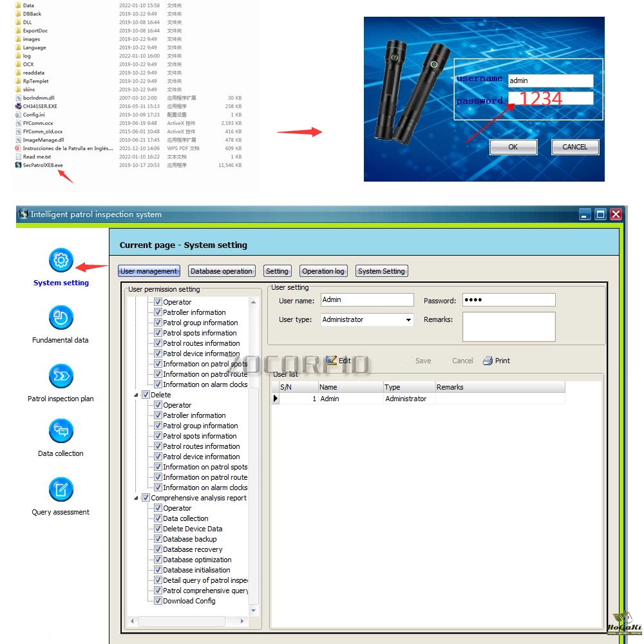
Task: Click CANCEL on login dialog
Action: click(574, 147)
